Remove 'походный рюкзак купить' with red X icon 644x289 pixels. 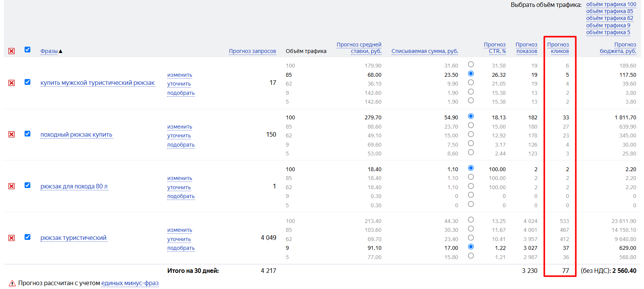click(x=12, y=134)
